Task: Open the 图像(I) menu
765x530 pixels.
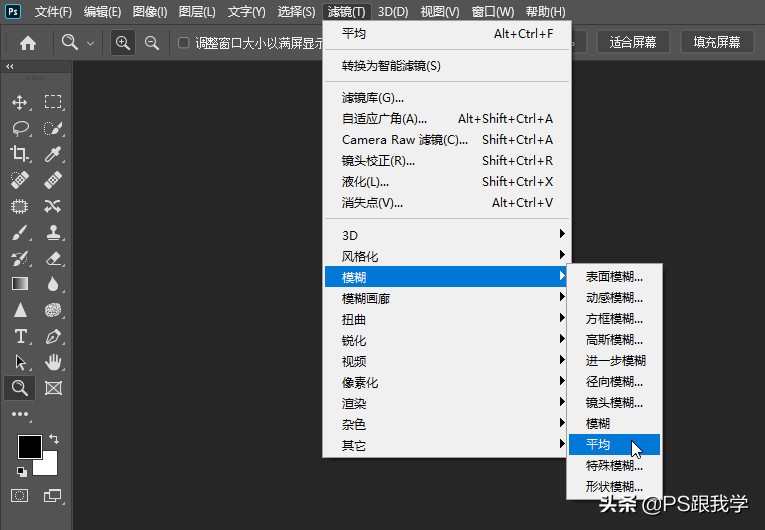Action: click(150, 11)
